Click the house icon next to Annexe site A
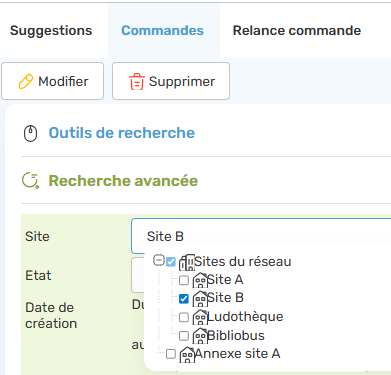391x375 pixels. click(187, 355)
